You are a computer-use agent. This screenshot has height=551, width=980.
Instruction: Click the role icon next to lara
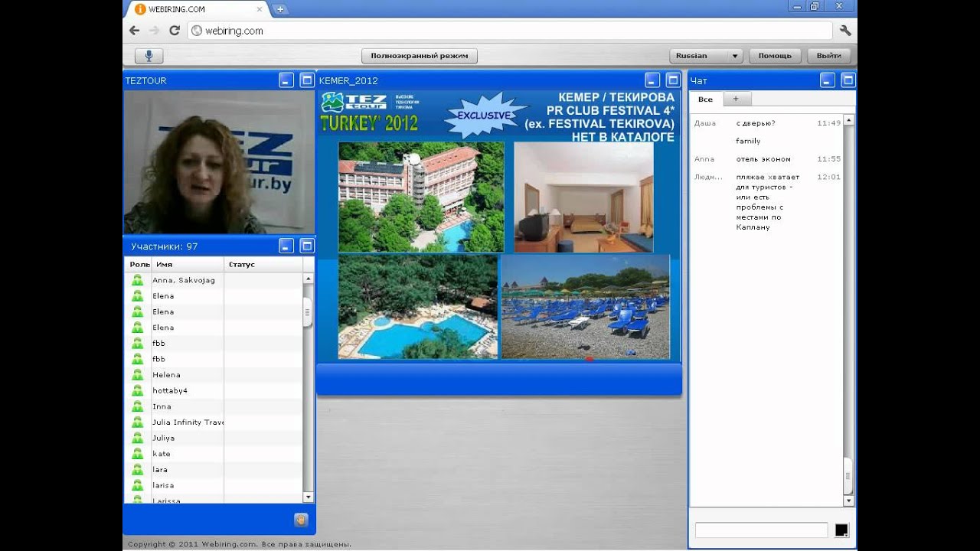[138, 470]
